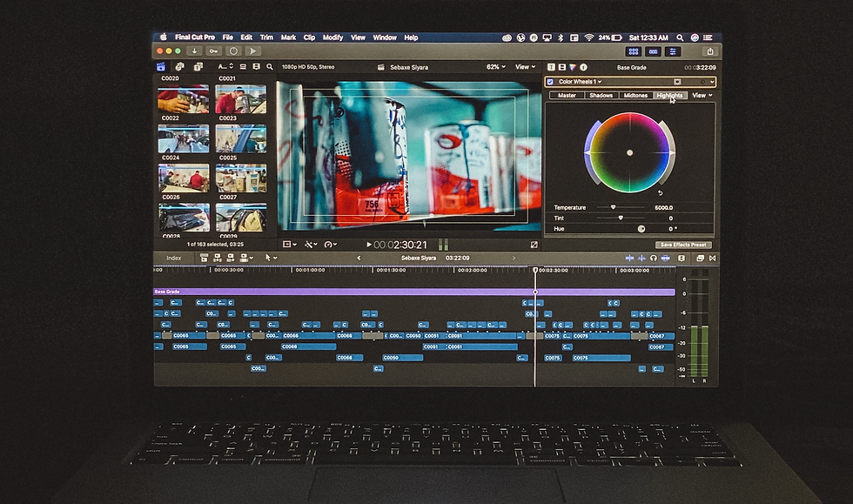Click the Import Media arrow button
Screen dimensions: 853x504
click(194, 50)
